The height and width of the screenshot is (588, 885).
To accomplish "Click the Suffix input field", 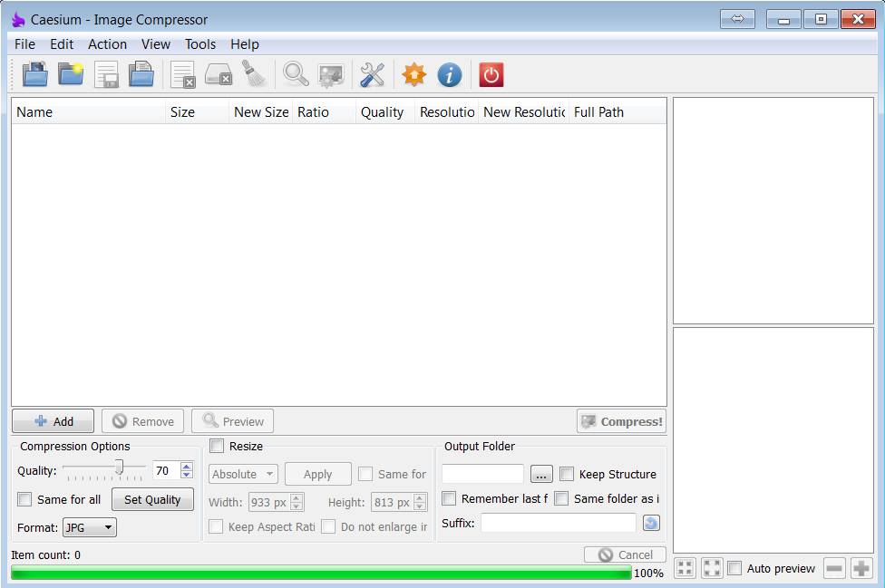I will point(559,523).
